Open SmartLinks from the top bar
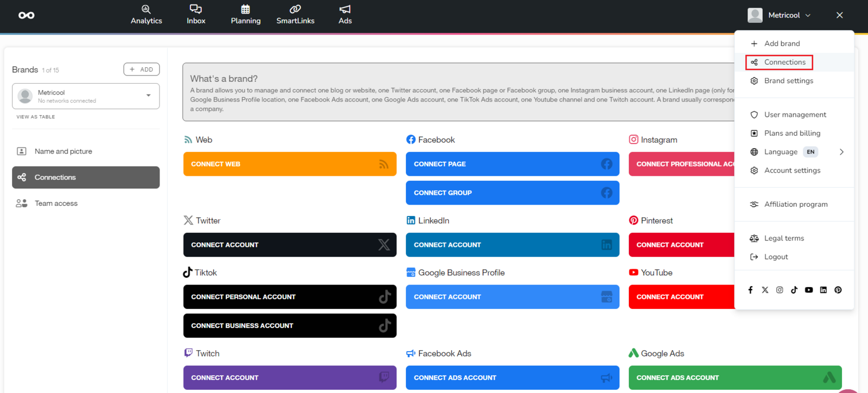Viewport: 868px width, 393px height. (295, 15)
